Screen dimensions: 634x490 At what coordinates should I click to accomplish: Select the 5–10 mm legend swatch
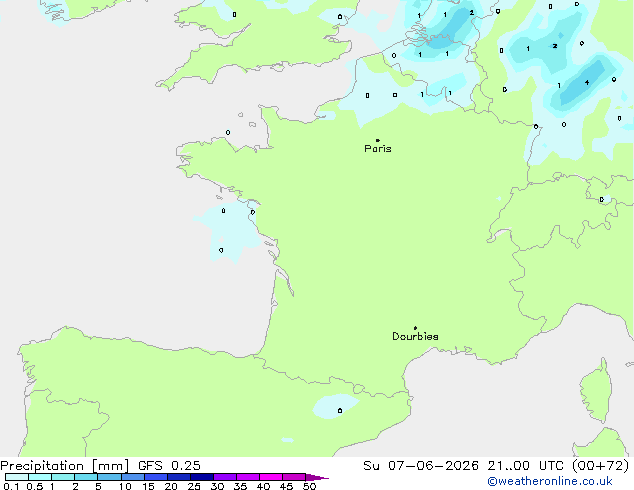point(110,477)
